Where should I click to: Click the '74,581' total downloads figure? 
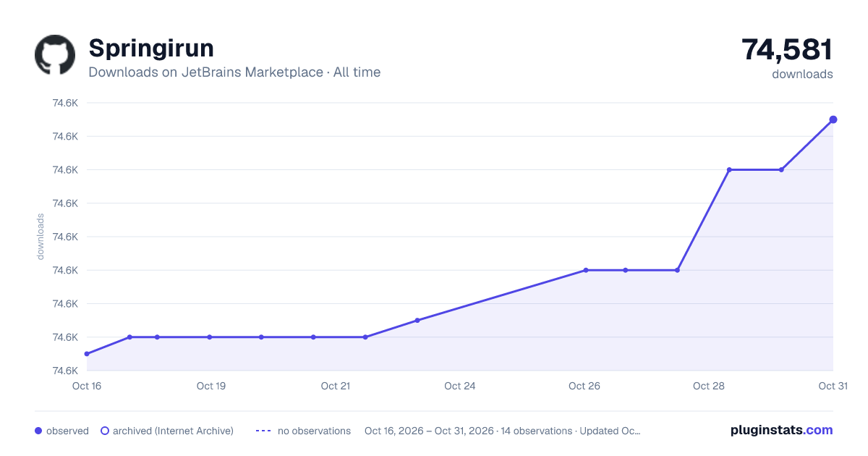coord(787,49)
